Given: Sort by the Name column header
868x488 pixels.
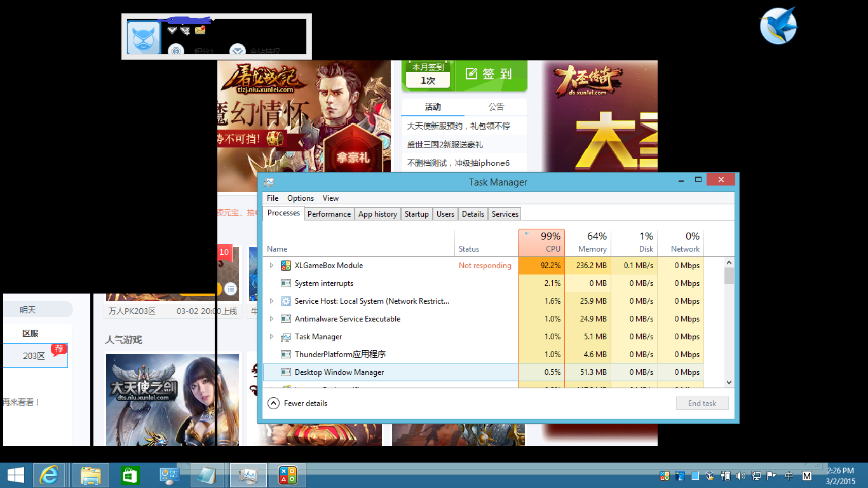Looking at the screenshot, I should [x=359, y=242].
